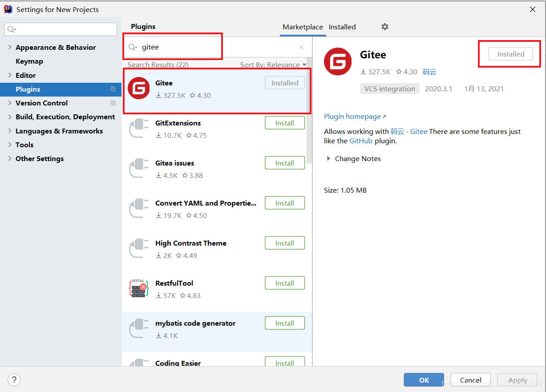Viewport: 546px width, 392px height.
Task: Select the GitExtensions plugin name
Action: click(178, 123)
